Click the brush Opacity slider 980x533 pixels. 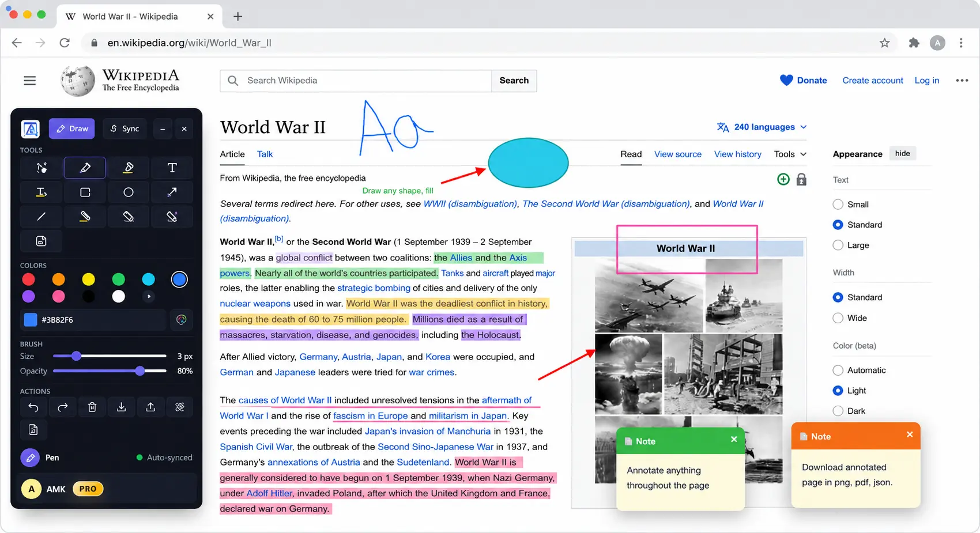coord(110,371)
